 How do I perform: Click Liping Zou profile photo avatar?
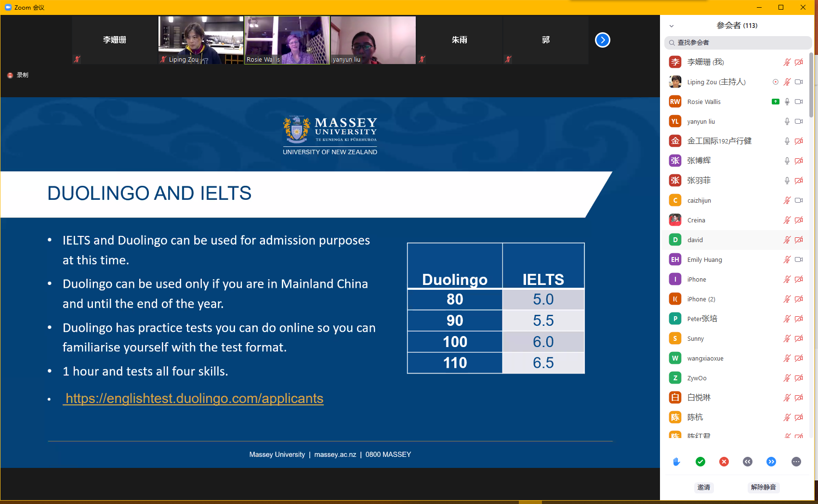point(675,82)
